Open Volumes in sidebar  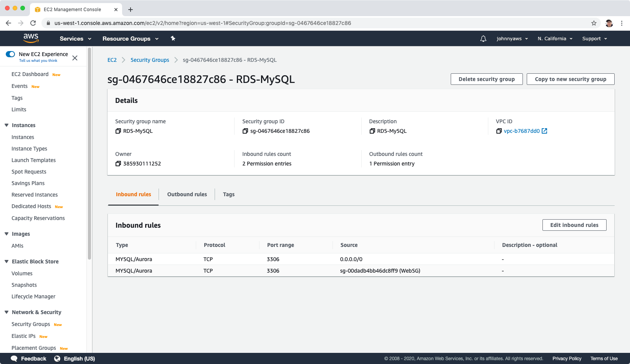22,273
